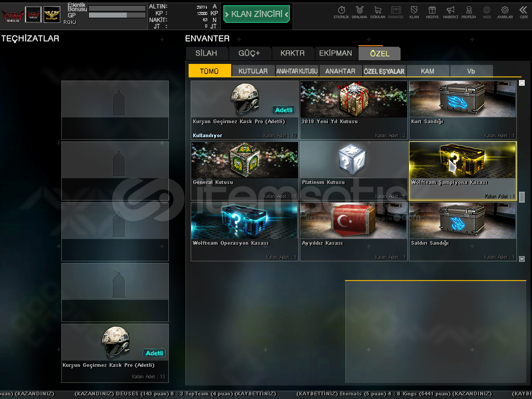Select the Kurt Sandığı chest

(463, 110)
